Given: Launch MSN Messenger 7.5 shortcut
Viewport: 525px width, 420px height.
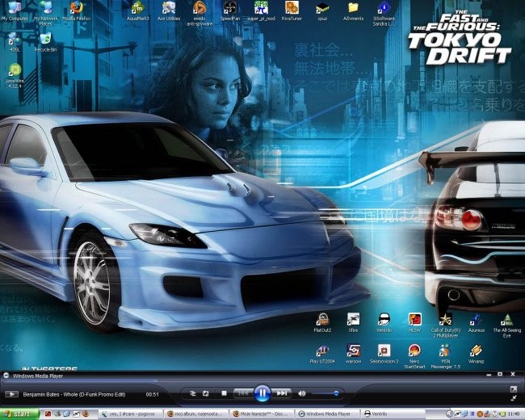Looking at the screenshot, I should click(x=446, y=356).
